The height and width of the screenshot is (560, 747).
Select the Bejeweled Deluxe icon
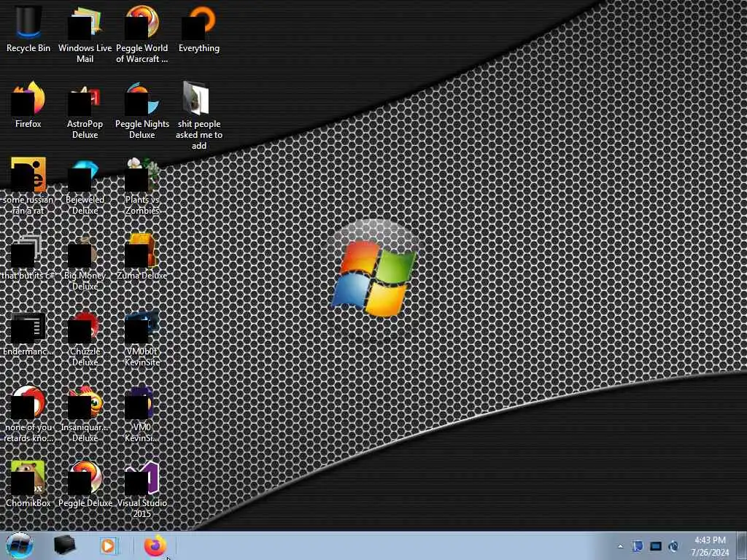click(85, 186)
